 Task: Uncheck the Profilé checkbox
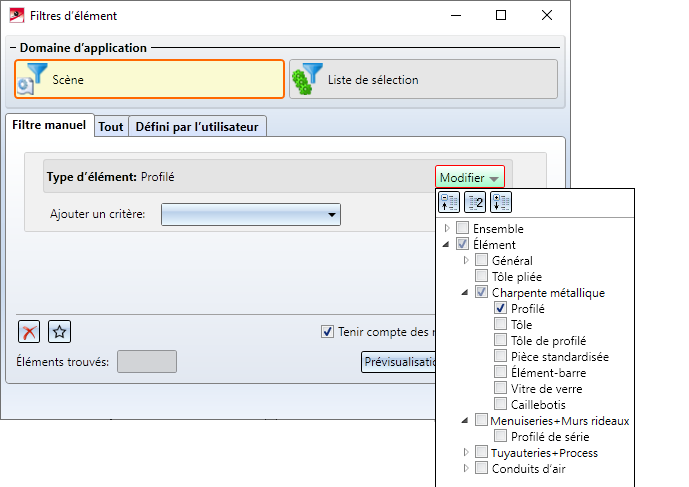(x=501, y=309)
